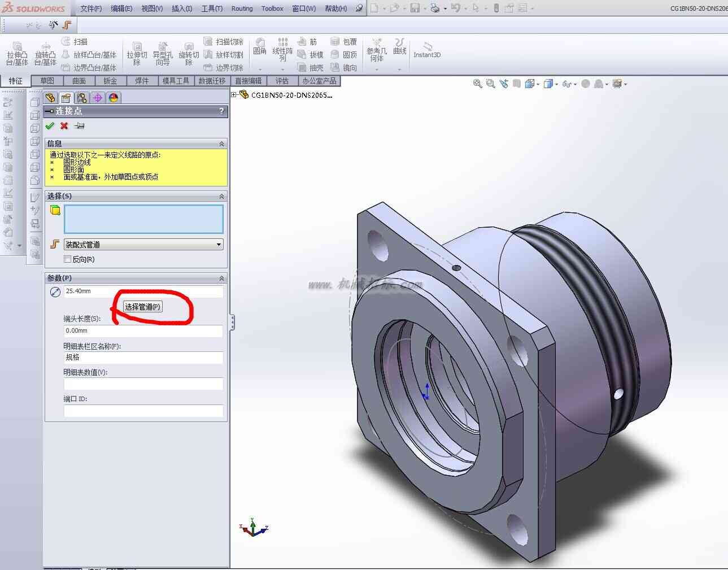Open 工具(T) tools menu
Viewport: 728px width, 570px height.
[x=212, y=8]
